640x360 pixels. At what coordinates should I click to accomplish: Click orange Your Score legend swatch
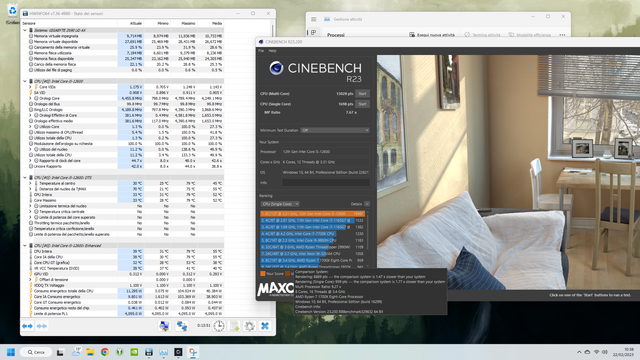[x=262, y=273]
